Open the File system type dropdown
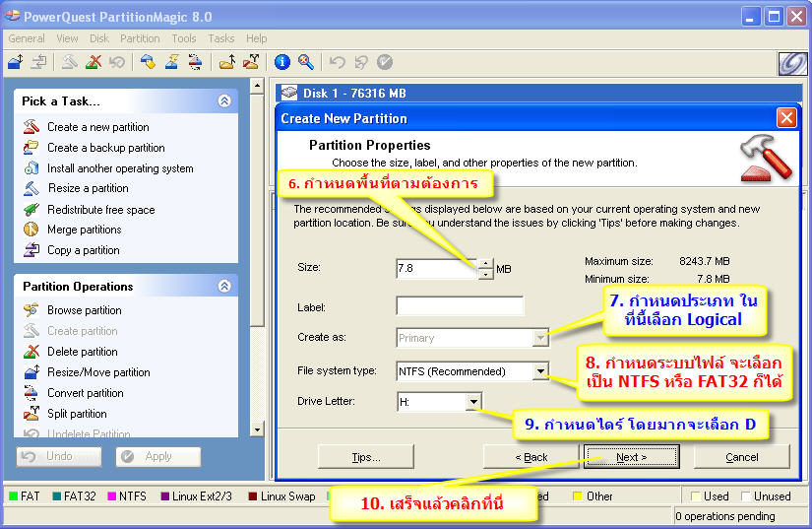The width and height of the screenshot is (812, 529). 540,371
